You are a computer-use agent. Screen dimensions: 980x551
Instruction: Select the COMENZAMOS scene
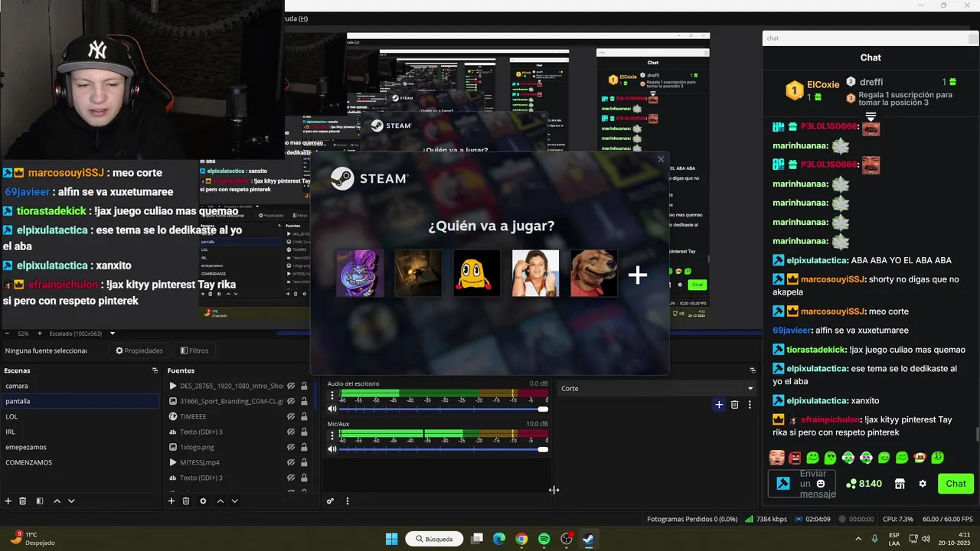click(x=80, y=462)
